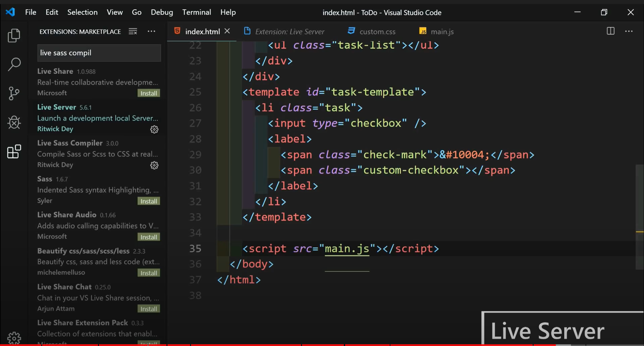Open the Search view icon

click(x=14, y=64)
